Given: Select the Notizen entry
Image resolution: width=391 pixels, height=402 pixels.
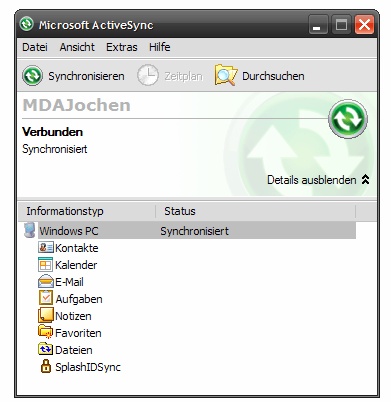Looking at the screenshot, I should (x=73, y=316).
